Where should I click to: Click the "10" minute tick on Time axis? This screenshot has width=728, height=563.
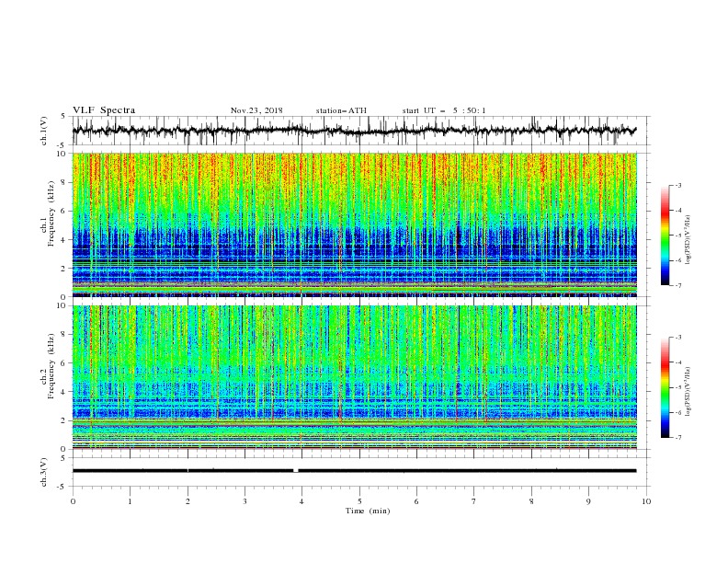646,501
